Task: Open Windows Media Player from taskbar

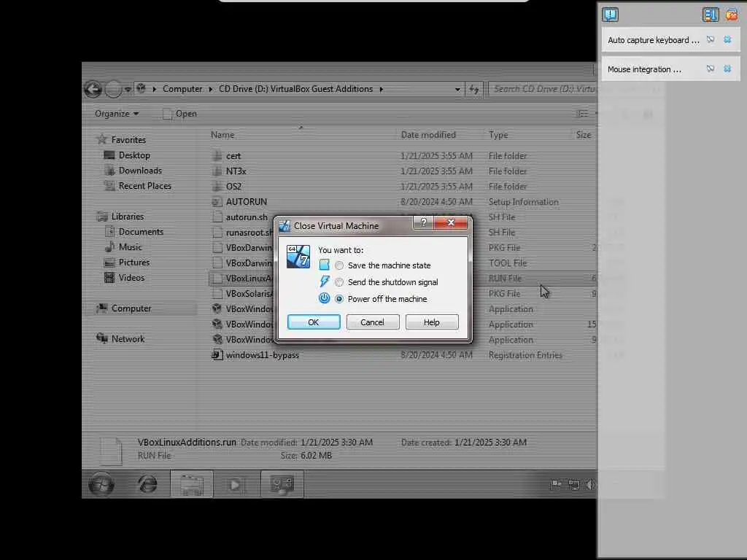Action: (x=234, y=484)
